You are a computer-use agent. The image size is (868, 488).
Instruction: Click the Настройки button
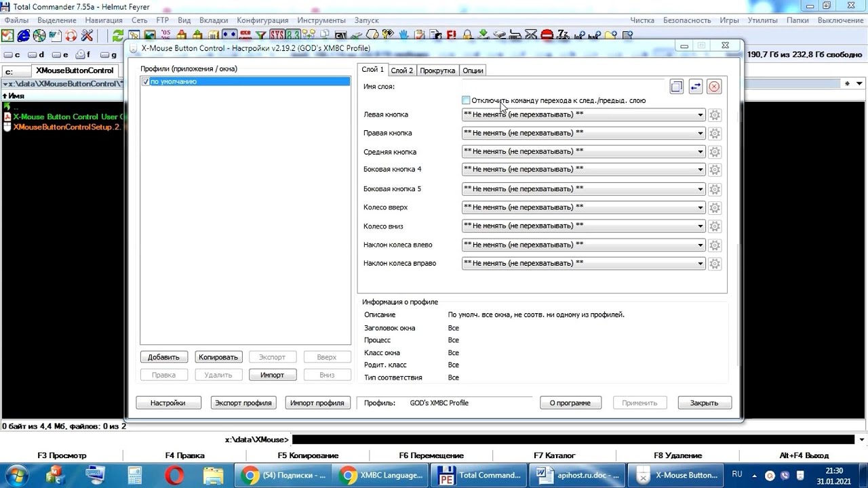(167, 403)
